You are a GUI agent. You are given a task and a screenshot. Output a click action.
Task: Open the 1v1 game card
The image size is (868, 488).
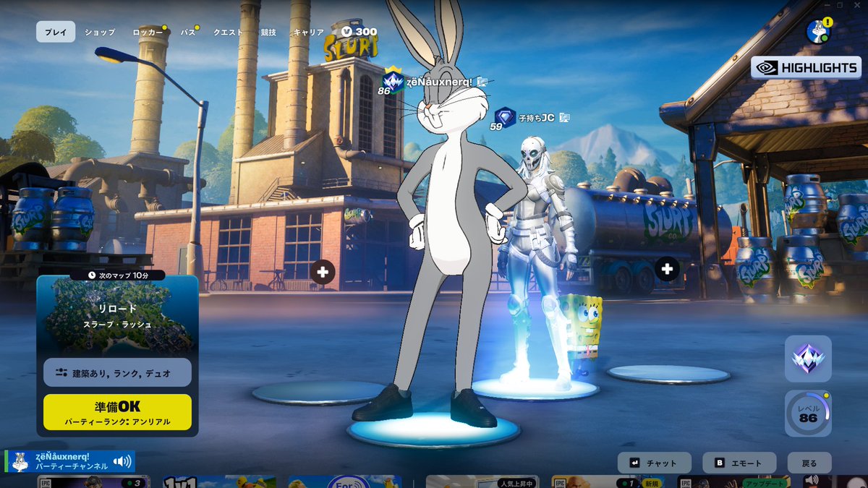coord(218,481)
